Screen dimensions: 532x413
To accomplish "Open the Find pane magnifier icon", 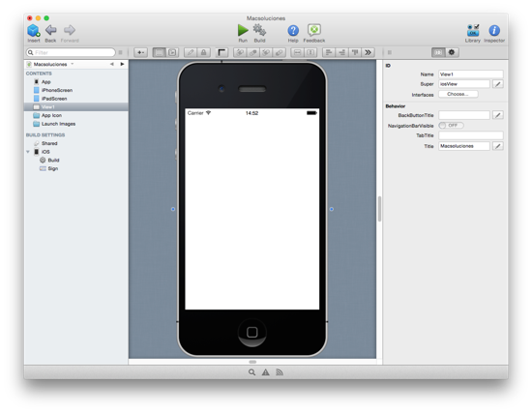I will (x=251, y=372).
